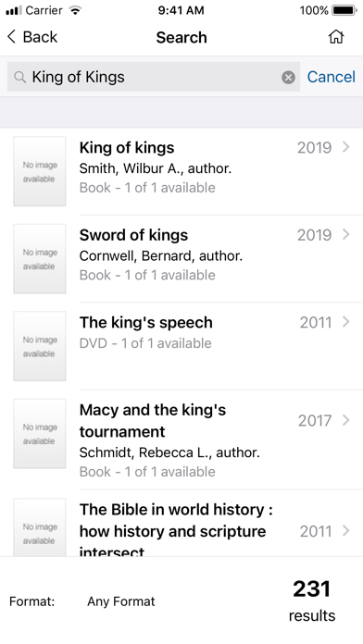Viewport: 363px width, 644px height.
Task: Tap the Search header title
Action: (181, 37)
